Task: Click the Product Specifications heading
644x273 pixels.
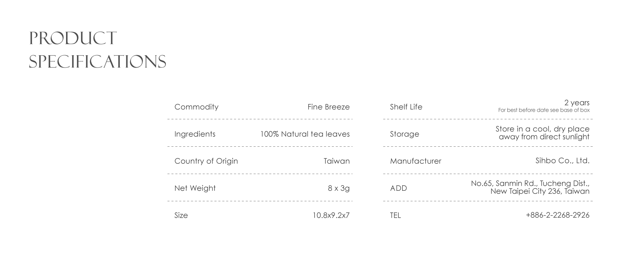Action: point(97,50)
